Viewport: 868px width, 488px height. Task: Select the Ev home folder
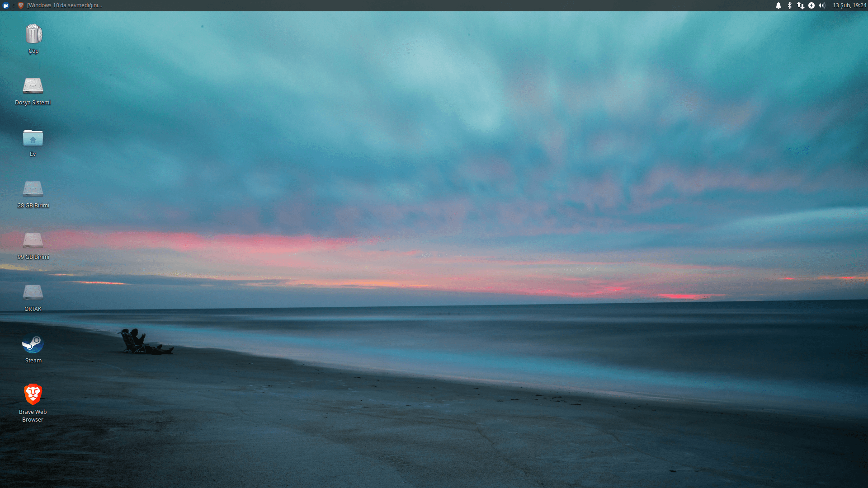[33, 138]
